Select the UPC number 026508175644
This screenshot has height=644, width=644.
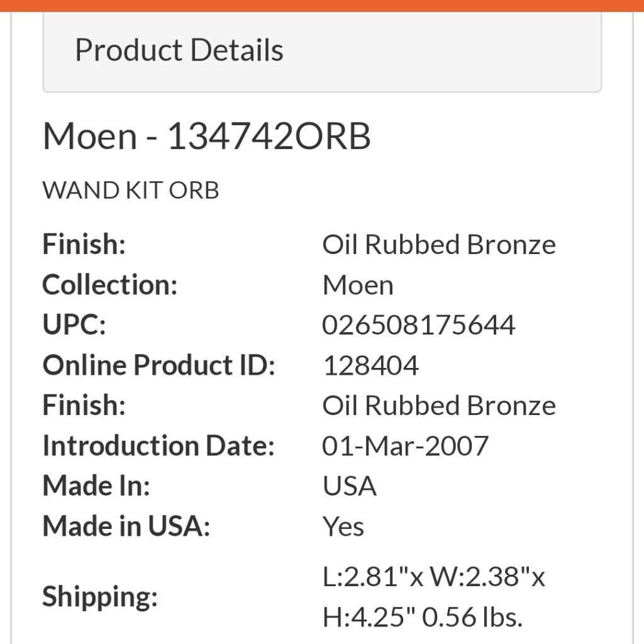(419, 325)
